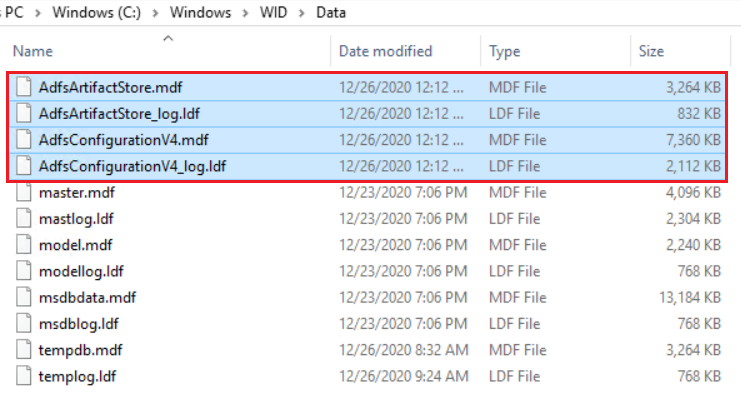Open the chevron between Windows and WID
This screenshot has height=397, width=741.
coord(245,13)
